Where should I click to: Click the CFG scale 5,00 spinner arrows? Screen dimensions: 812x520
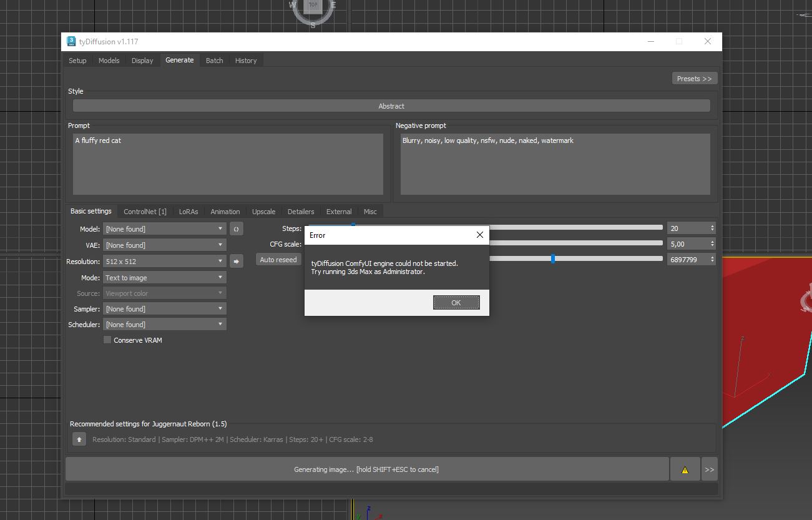[712, 244]
